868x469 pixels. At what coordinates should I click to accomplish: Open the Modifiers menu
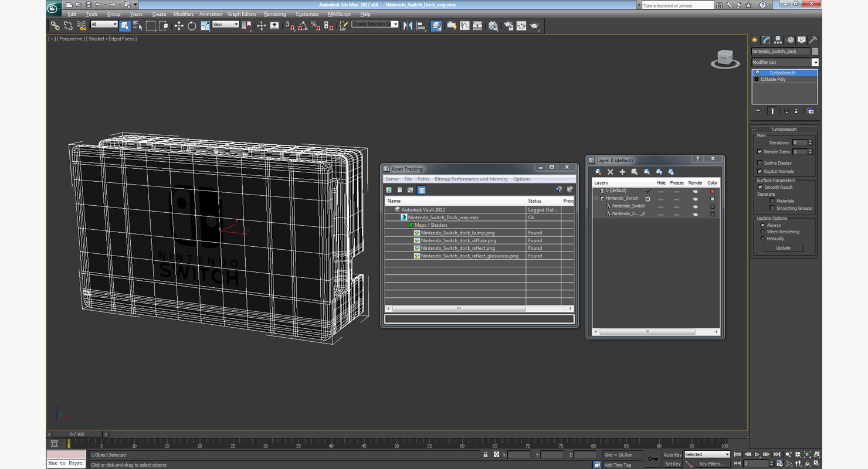coord(184,14)
